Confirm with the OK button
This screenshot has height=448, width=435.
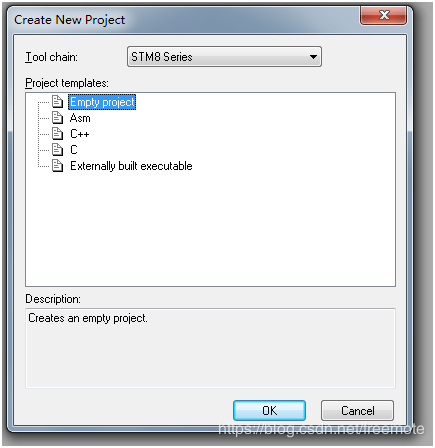click(269, 411)
